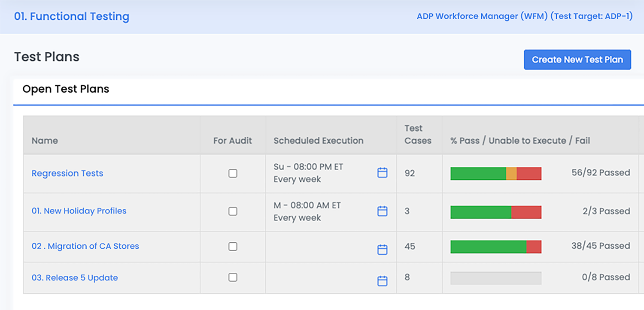Open ADP Workforce Manager (WFM) test target
This screenshot has width=644, height=310.
(x=525, y=16)
